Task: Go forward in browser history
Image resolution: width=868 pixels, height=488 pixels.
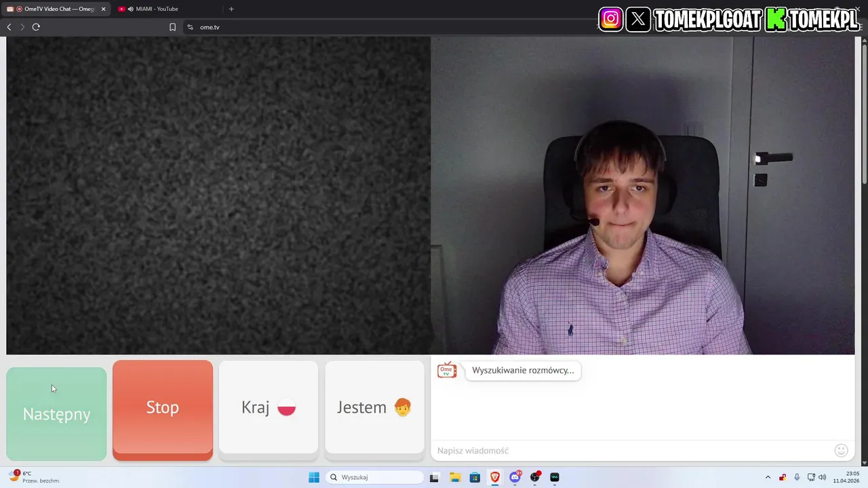Action: (x=22, y=27)
